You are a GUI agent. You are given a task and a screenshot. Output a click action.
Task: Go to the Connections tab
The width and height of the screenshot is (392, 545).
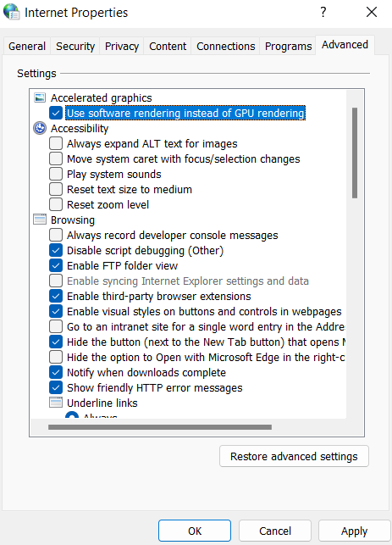point(226,47)
